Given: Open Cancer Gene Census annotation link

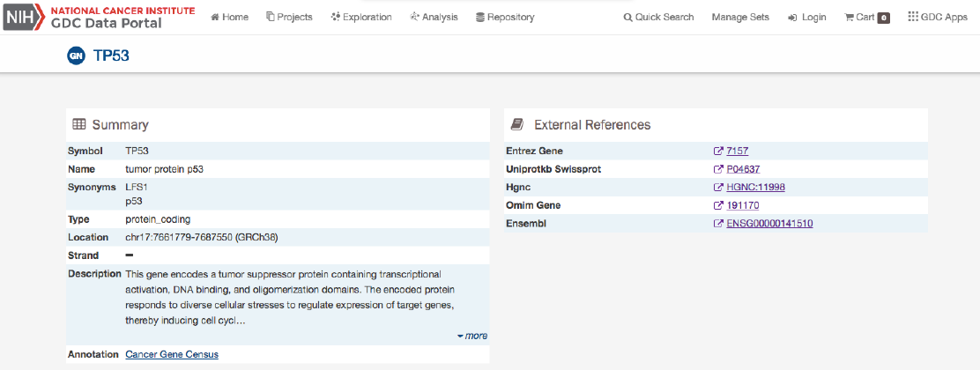Looking at the screenshot, I should pos(172,354).
